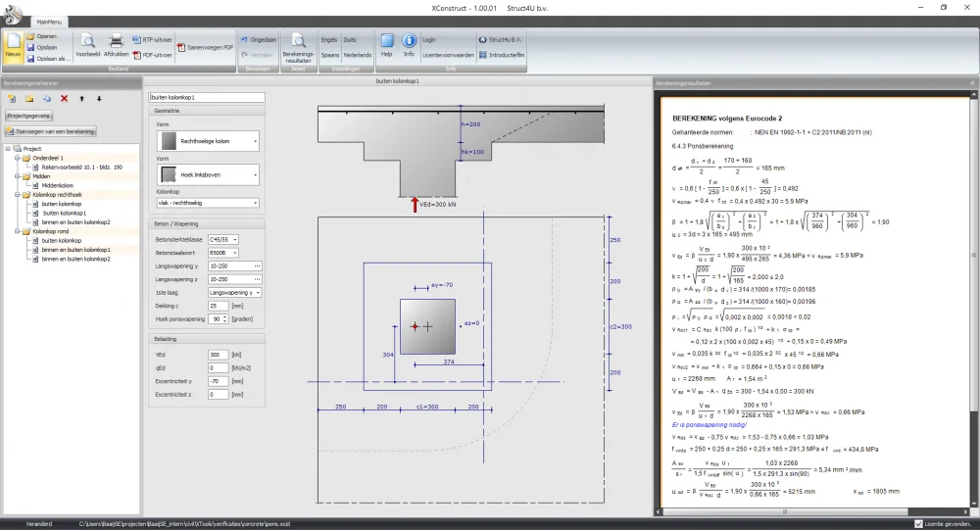Collapse the Midden folder
Image resolution: width=980 pixels, height=530 pixels.
(18, 176)
